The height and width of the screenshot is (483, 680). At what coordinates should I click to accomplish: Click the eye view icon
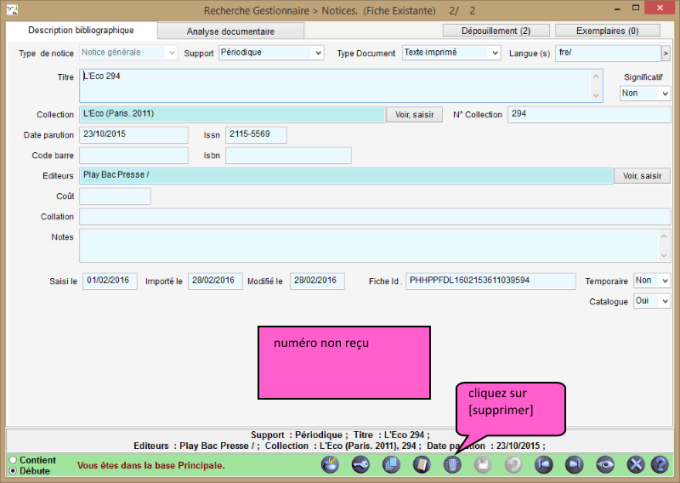tap(604, 465)
